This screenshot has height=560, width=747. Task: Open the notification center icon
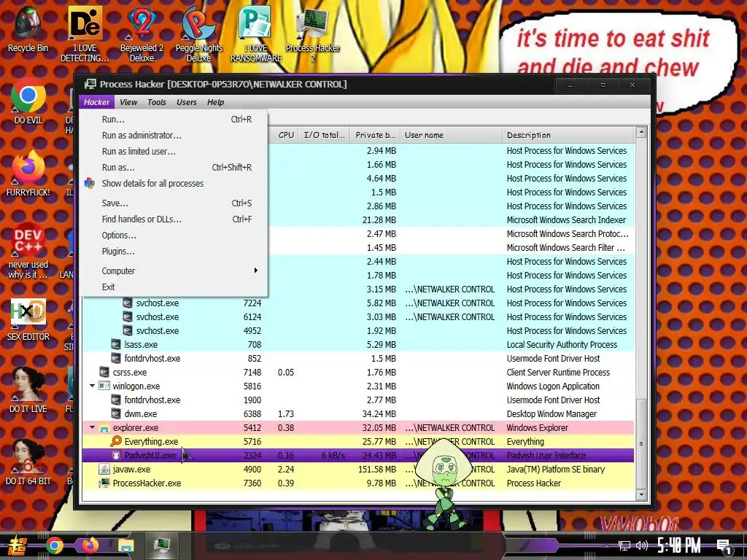pos(724,547)
